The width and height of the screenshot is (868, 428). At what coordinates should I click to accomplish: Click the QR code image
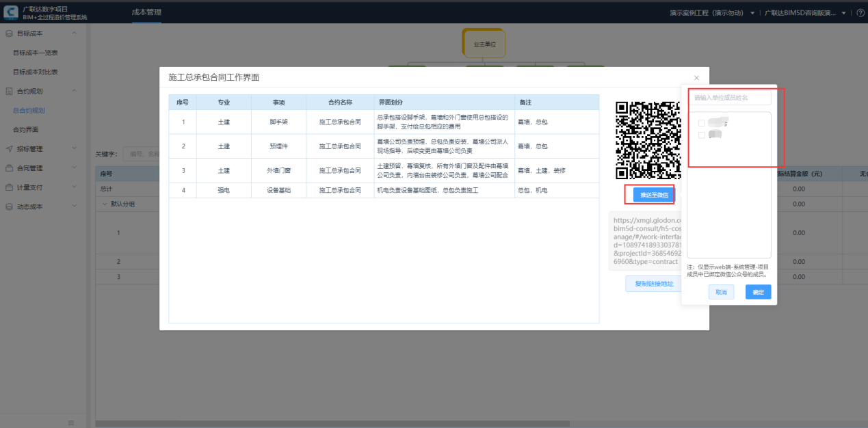point(647,140)
